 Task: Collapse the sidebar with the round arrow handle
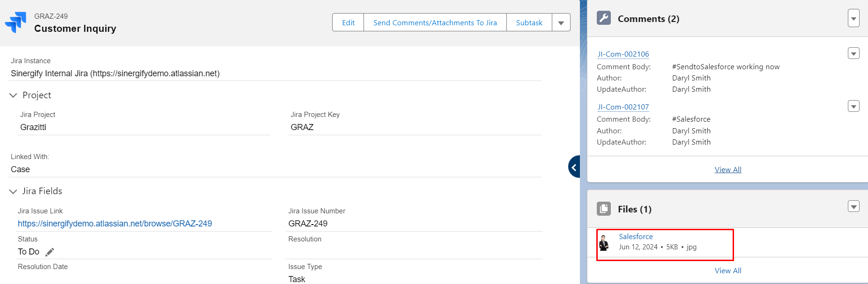point(574,167)
